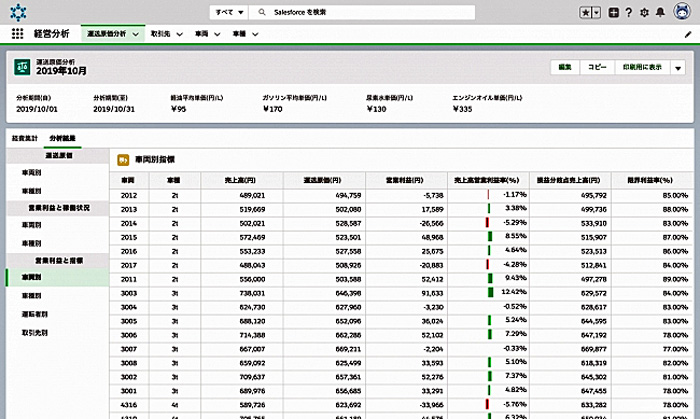Click the 車両別指標 section icon
Viewport: 700px width, 419px height.
pyautogui.click(x=123, y=160)
